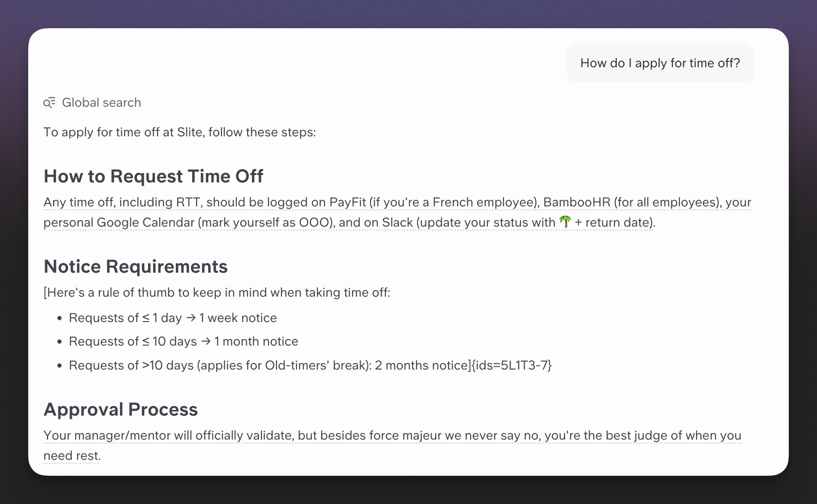Click the underlined 'need rest.' text

pyautogui.click(x=72, y=456)
